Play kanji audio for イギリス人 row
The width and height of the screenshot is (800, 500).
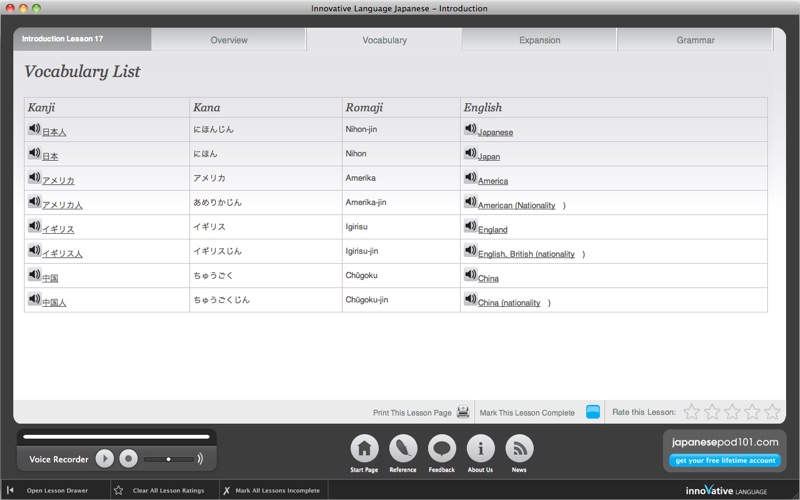tap(34, 250)
